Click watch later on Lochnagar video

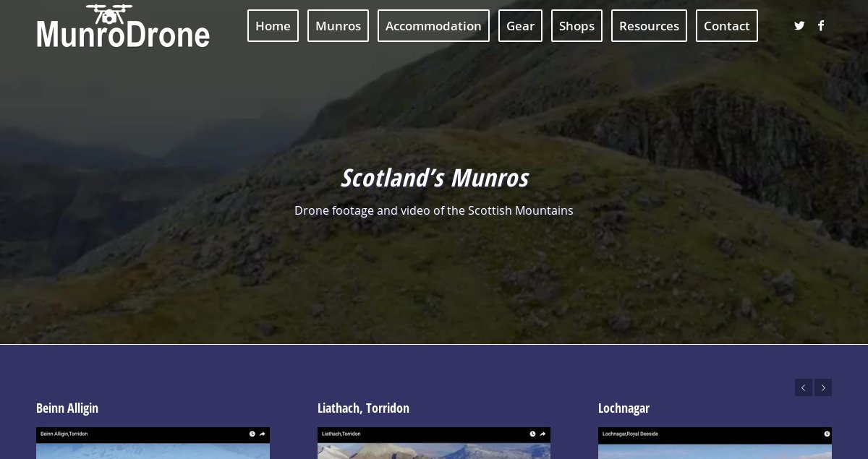pos(827,434)
